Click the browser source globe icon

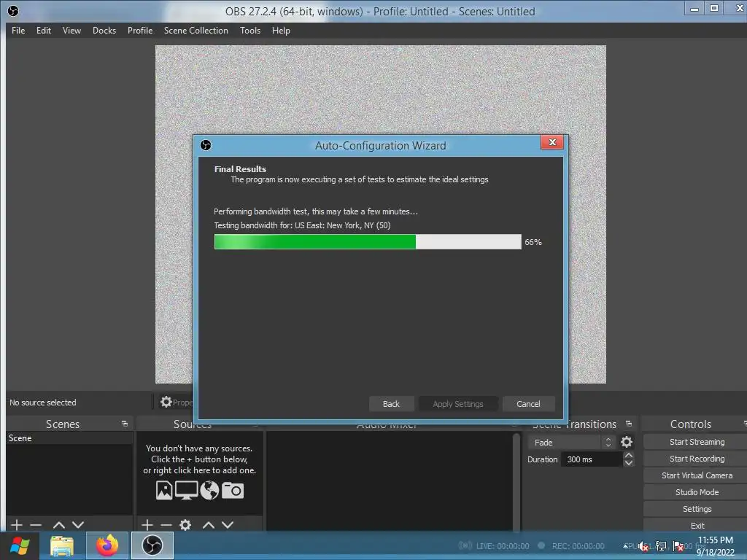209,490
